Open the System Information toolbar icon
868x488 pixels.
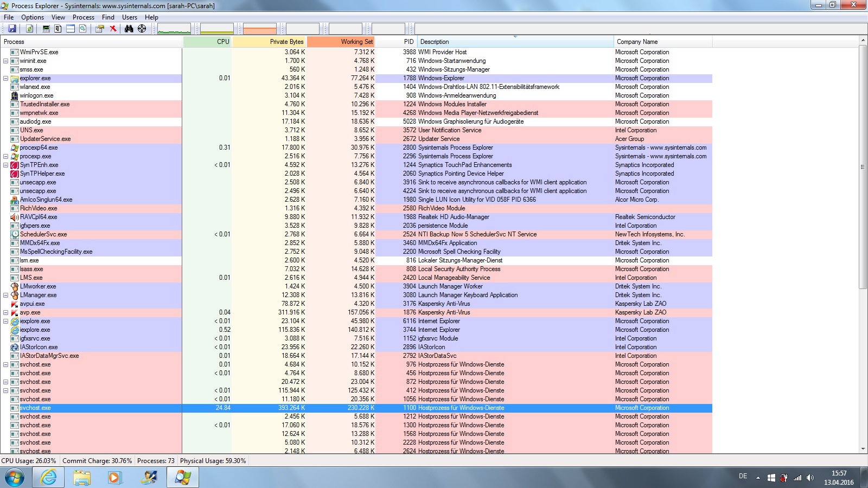pos(46,29)
